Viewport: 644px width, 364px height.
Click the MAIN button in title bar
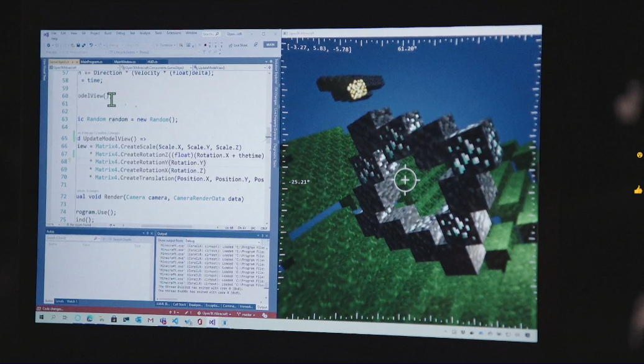coord(270,44)
